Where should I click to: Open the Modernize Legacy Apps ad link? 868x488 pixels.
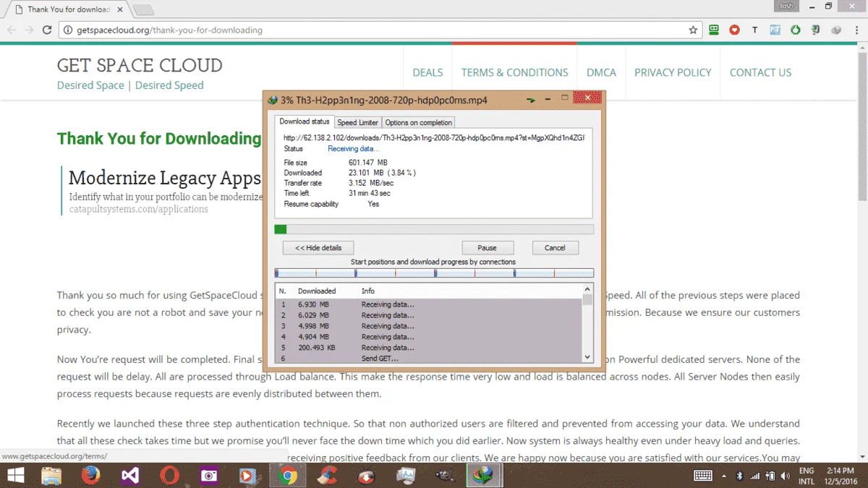pyautogui.click(x=164, y=178)
